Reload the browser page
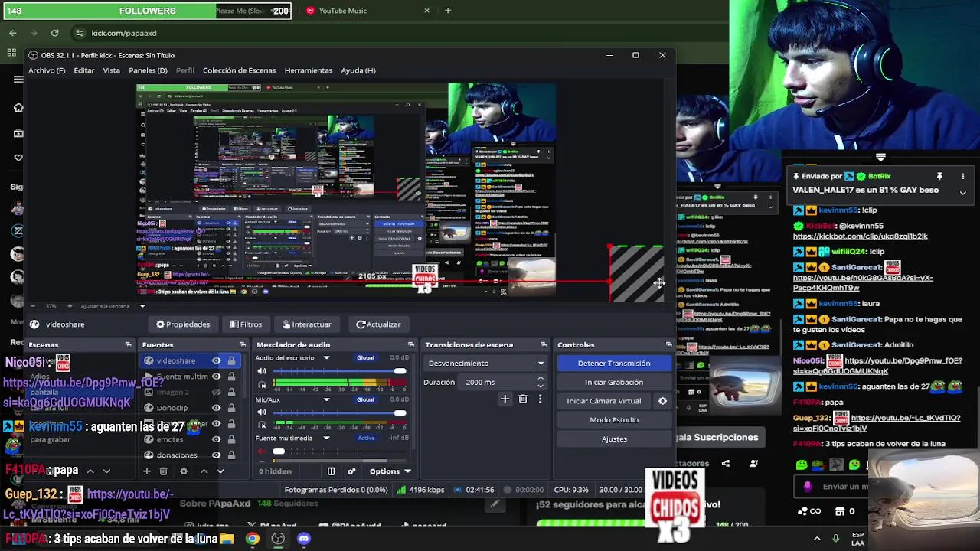This screenshot has height=551, width=980. [x=54, y=33]
